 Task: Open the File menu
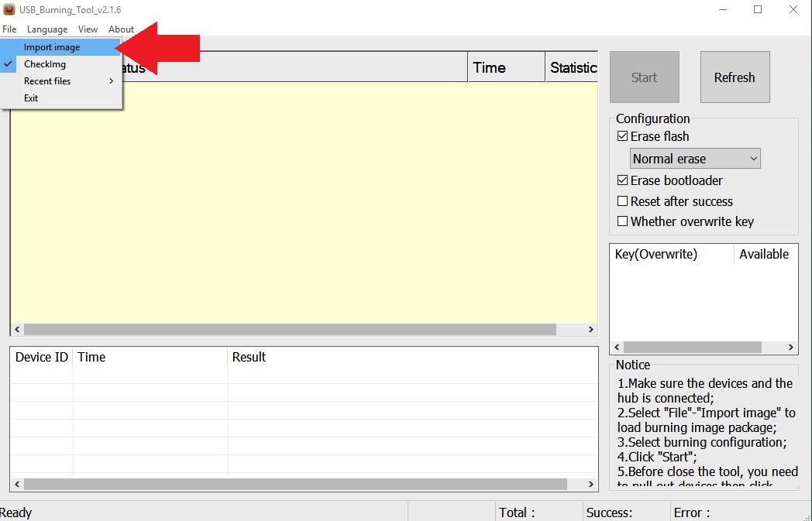(x=9, y=29)
